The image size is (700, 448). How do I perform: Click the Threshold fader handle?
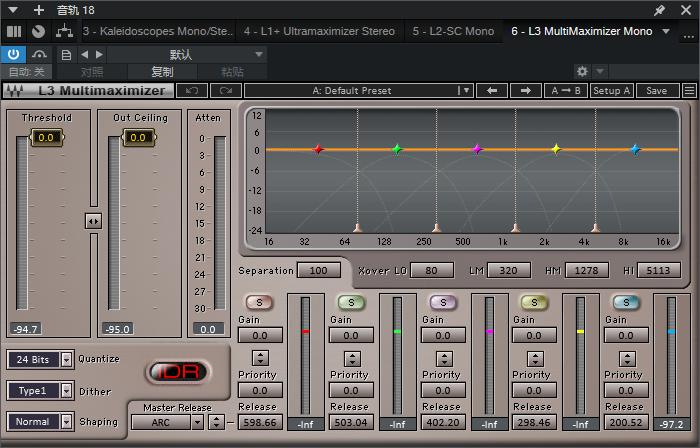(x=46, y=137)
